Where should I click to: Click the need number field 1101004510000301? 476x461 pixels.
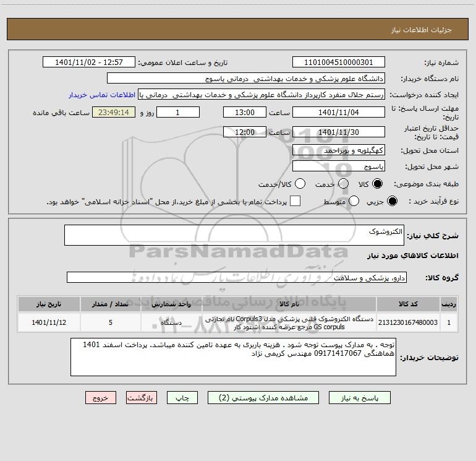click(339, 62)
